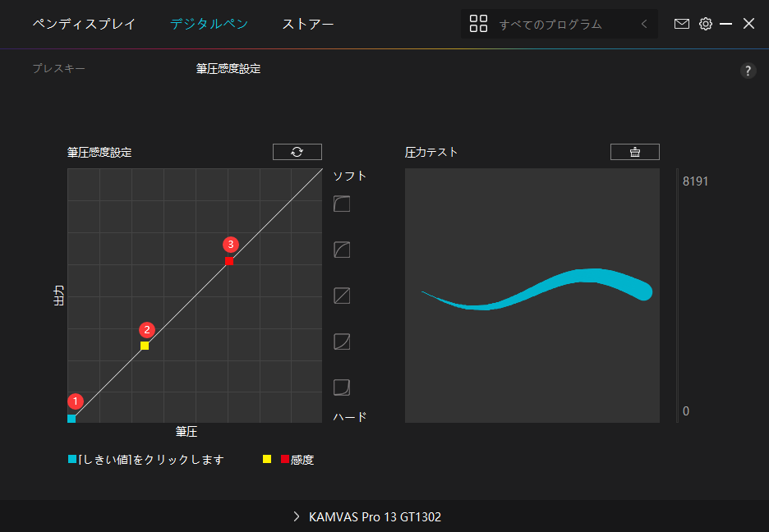Click the yellow sensitivity control point
This screenshot has width=769, height=532.
click(145, 346)
